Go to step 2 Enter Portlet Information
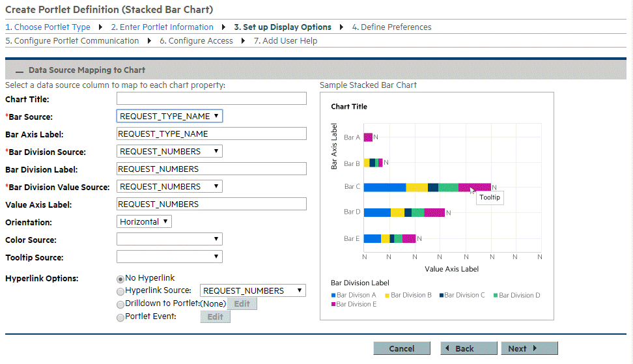The width and height of the screenshot is (633, 364). pos(162,27)
